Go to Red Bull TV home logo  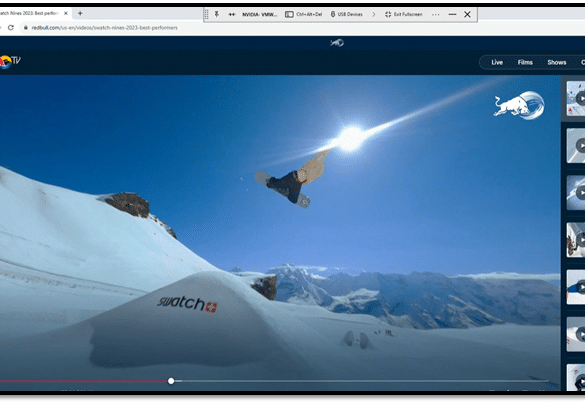click(10, 62)
